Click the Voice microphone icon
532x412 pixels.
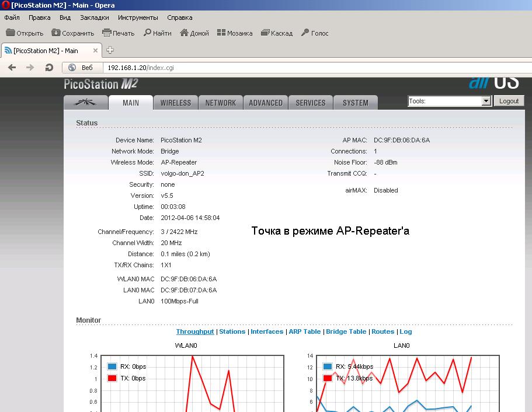(305, 33)
